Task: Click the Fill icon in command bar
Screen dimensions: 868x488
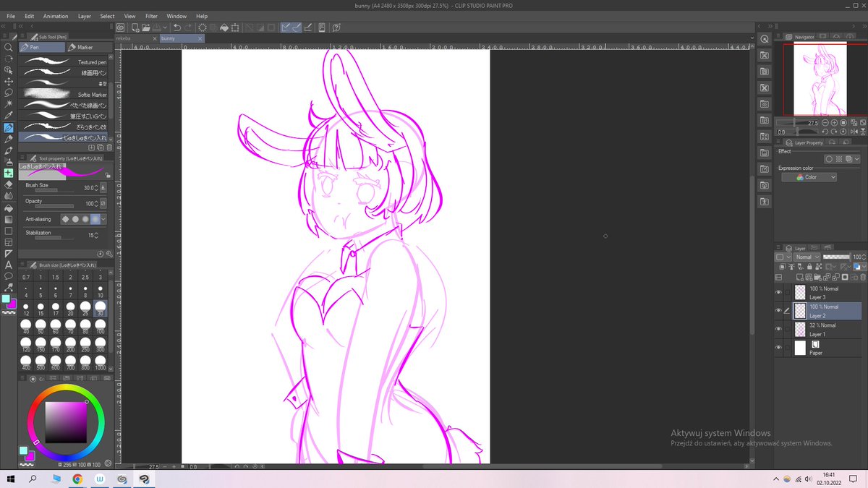Action: pos(224,27)
